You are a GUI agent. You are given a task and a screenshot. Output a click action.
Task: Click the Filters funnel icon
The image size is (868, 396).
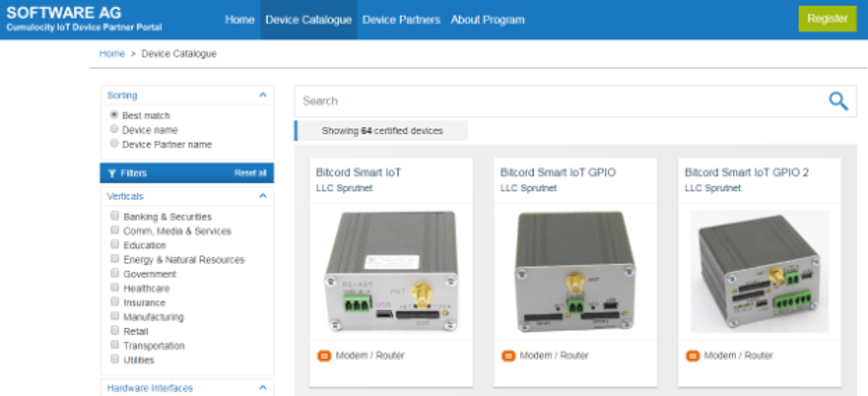pos(112,173)
